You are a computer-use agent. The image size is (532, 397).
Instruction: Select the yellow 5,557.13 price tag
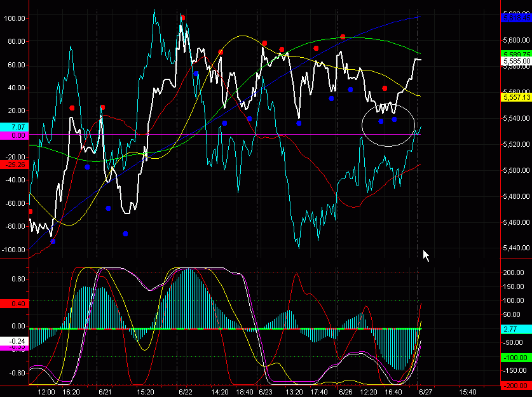coord(516,97)
